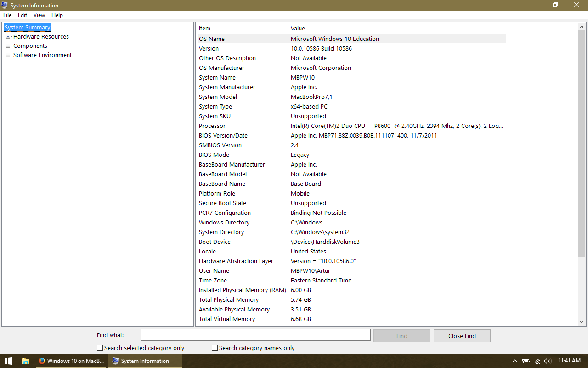588x368 pixels.
Task: Click the C:\Windows\system32 value
Action: point(320,232)
